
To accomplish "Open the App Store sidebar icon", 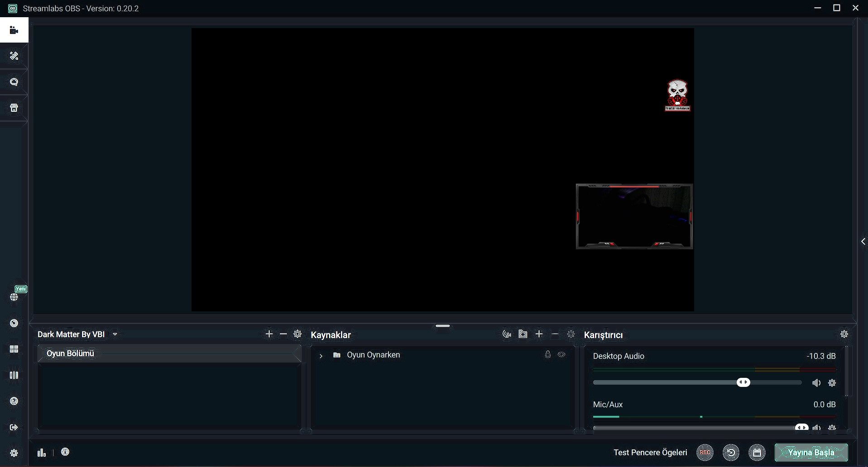I will click(14, 108).
